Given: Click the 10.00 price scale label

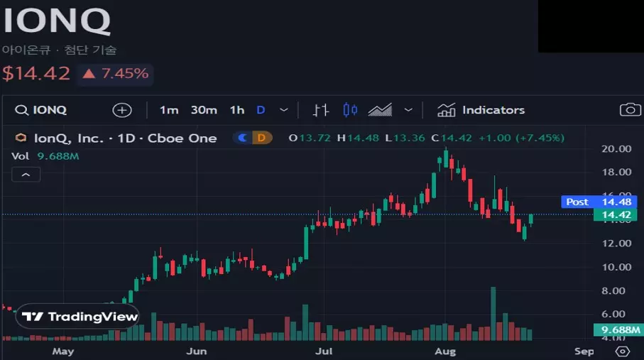Looking at the screenshot, I should tap(616, 267).
